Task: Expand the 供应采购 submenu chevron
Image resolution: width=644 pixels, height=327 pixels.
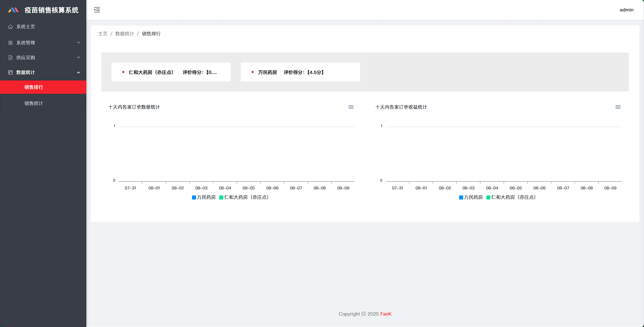Action: point(78,58)
